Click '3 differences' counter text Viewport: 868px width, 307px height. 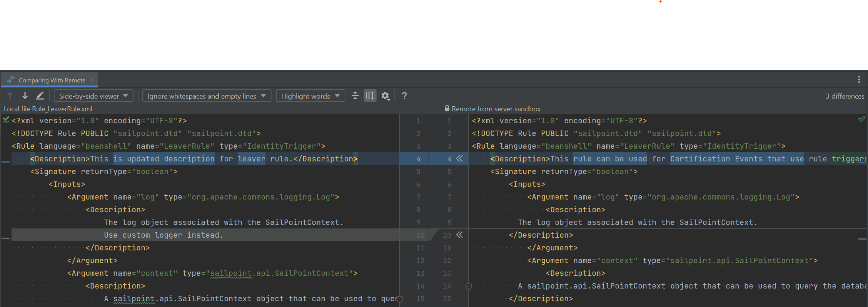coord(845,96)
